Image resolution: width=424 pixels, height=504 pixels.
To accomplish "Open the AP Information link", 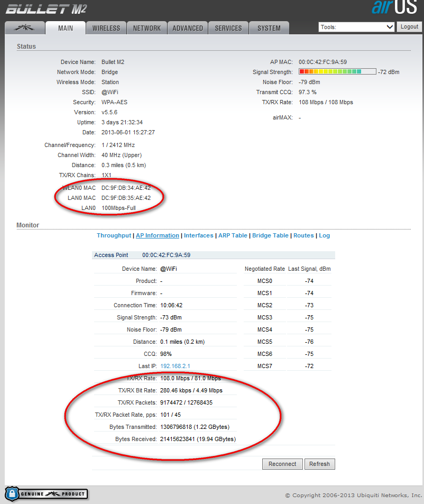I will tap(158, 235).
